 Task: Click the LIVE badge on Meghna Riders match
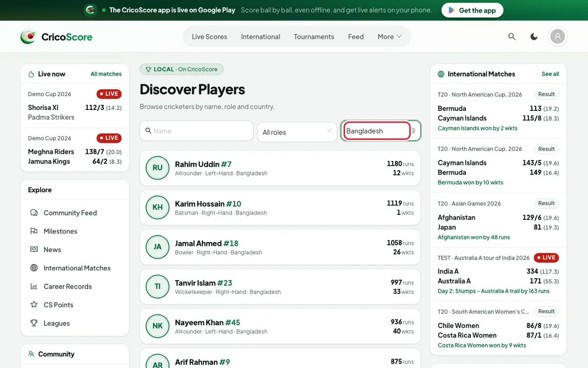tap(109, 138)
